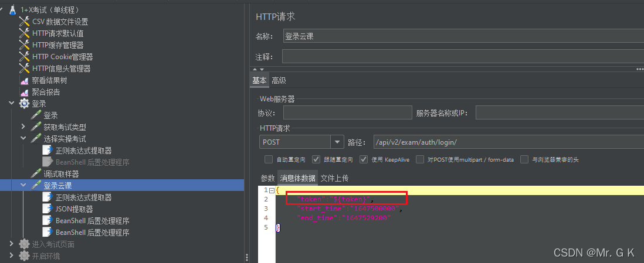The width and height of the screenshot is (644, 263).
Task: Collapse the 选择实操考试 node
Action: [23, 139]
